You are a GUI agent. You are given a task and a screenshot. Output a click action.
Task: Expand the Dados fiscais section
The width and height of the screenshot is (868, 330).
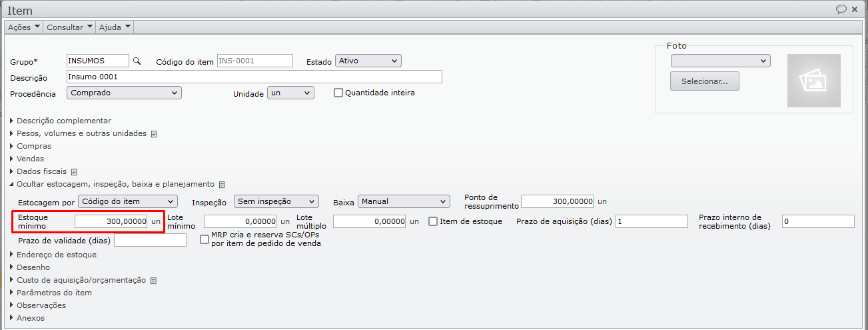(39, 171)
